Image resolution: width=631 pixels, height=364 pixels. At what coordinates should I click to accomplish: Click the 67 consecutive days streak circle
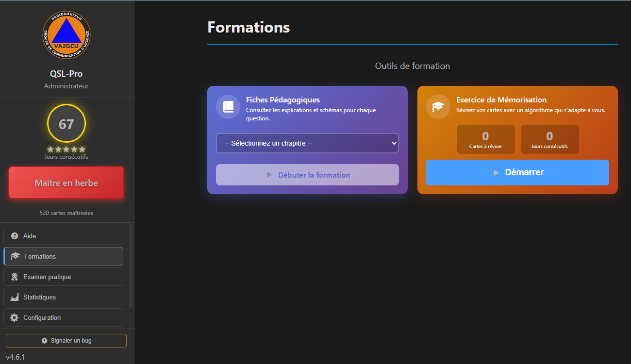click(x=66, y=124)
